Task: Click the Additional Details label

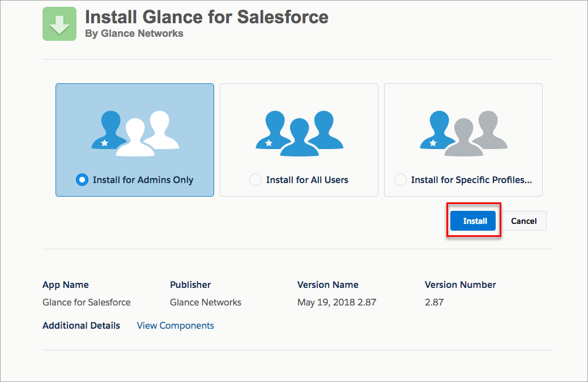Action: (x=81, y=325)
